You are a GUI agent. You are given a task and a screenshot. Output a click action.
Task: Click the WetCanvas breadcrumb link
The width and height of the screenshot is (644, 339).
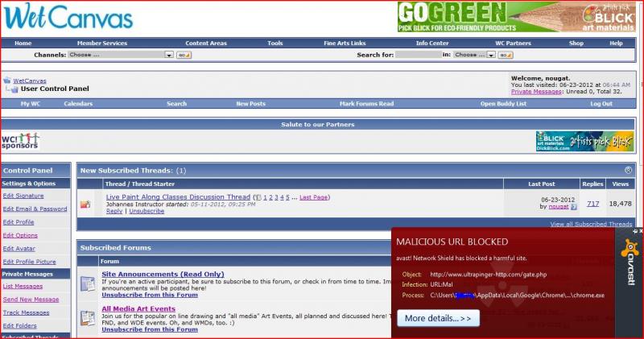click(x=30, y=81)
